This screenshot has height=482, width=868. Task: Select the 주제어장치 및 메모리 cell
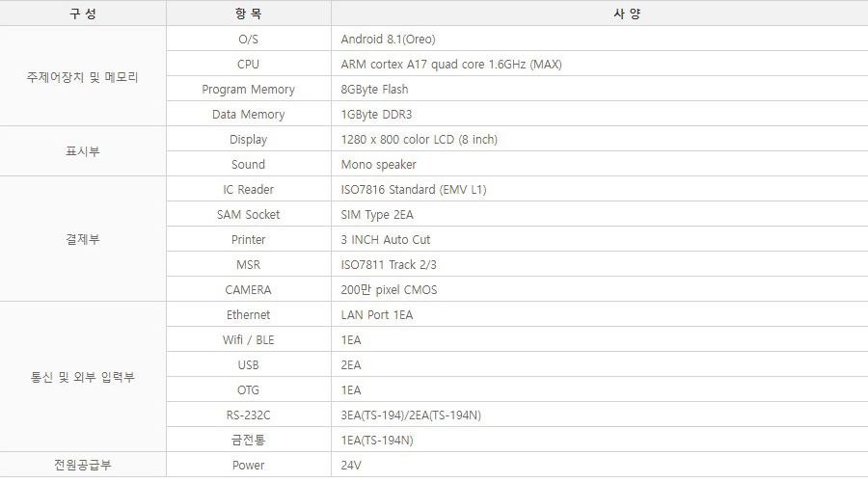coord(83,77)
